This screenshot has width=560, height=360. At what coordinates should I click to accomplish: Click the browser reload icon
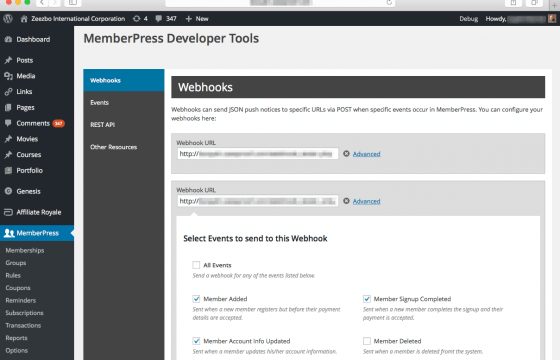(x=389, y=2)
